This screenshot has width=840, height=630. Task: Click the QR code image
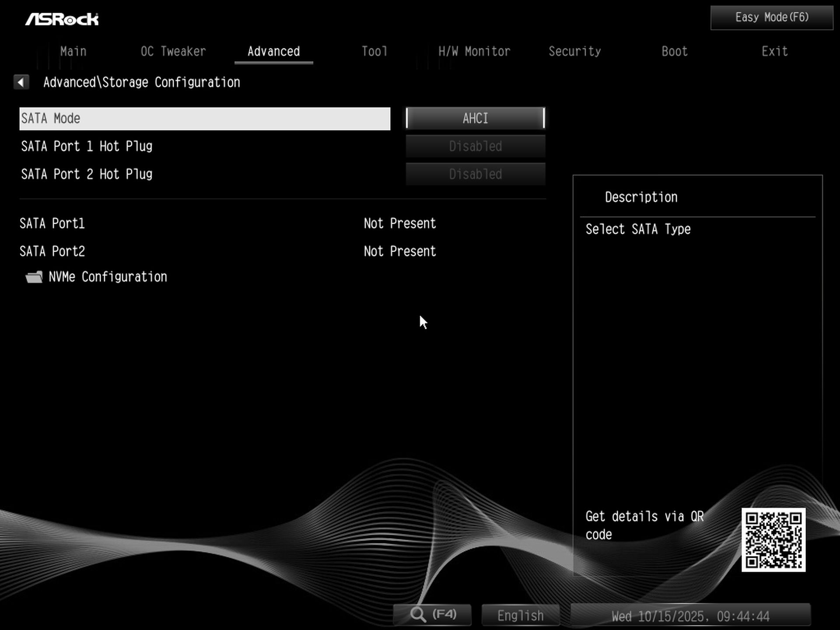[x=773, y=539]
